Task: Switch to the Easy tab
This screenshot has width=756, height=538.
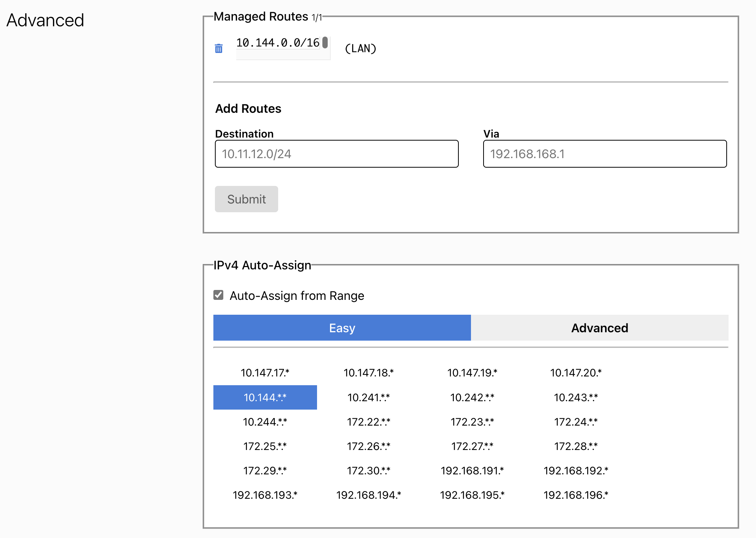Action: 342,328
